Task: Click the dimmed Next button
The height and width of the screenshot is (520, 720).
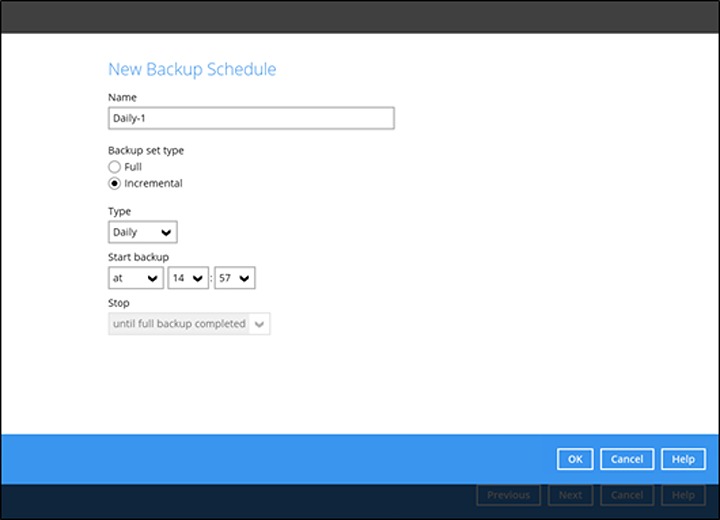Action: (x=570, y=495)
